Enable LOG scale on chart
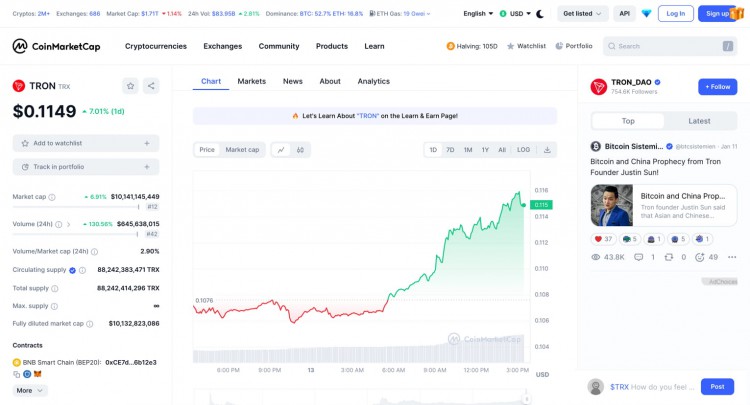750x405 pixels. tap(523, 150)
